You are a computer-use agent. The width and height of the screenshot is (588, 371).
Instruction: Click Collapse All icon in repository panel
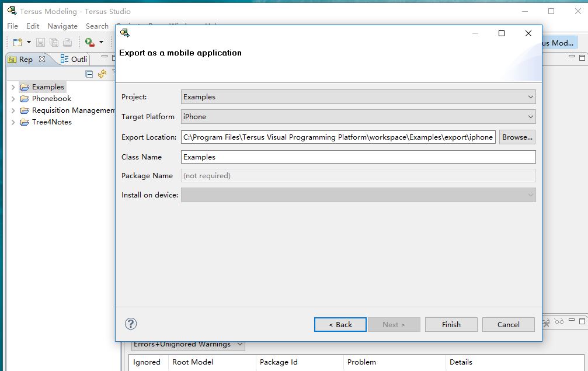(89, 74)
